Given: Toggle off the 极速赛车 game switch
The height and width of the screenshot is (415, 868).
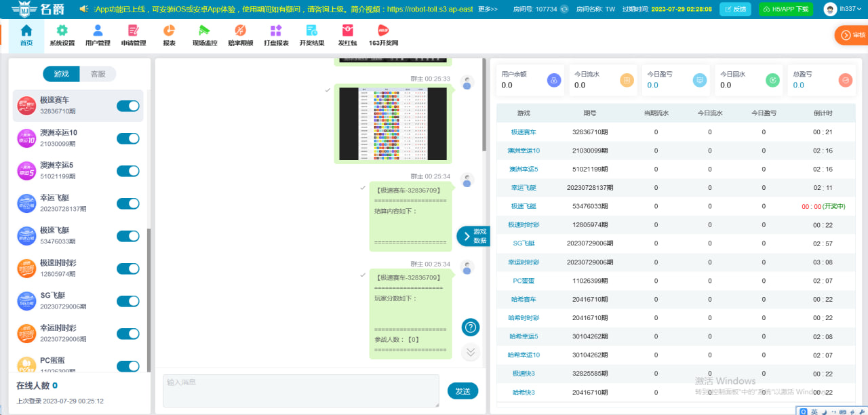Looking at the screenshot, I should [128, 106].
